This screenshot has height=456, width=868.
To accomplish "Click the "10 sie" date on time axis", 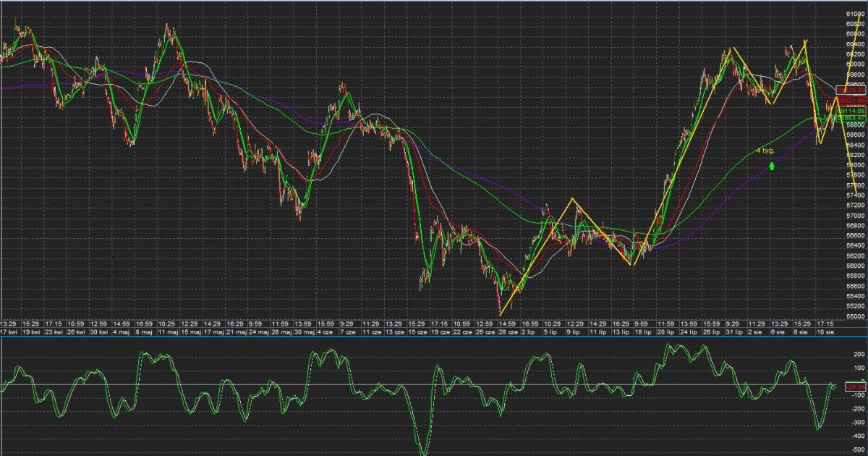I will pyautogui.click(x=824, y=332).
